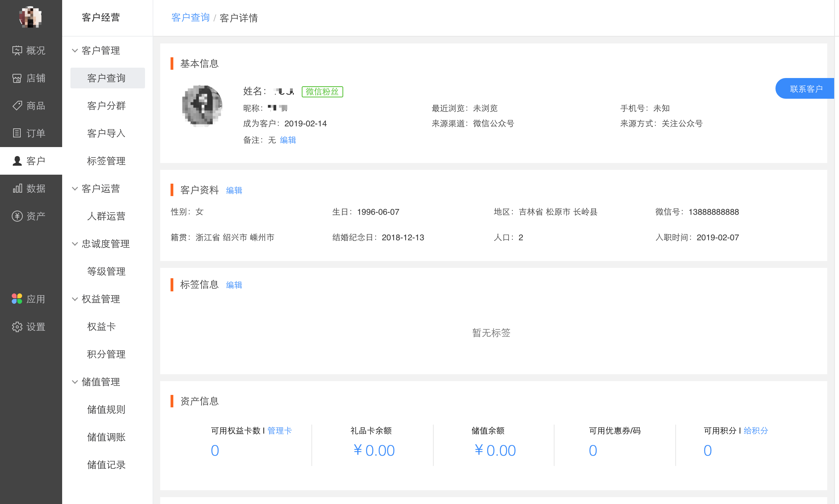Screen dimensions: 839x504
Task: Open the 概况 overview section
Action: (x=31, y=50)
